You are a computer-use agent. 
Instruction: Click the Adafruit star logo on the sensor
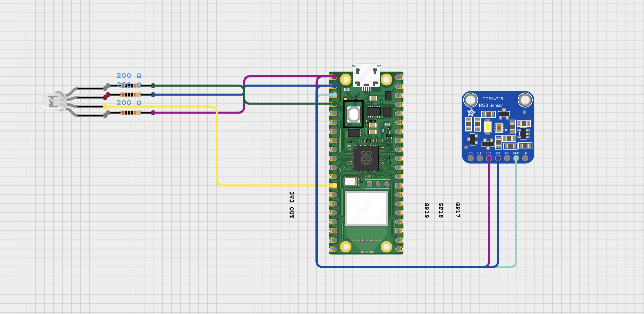(x=471, y=112)
